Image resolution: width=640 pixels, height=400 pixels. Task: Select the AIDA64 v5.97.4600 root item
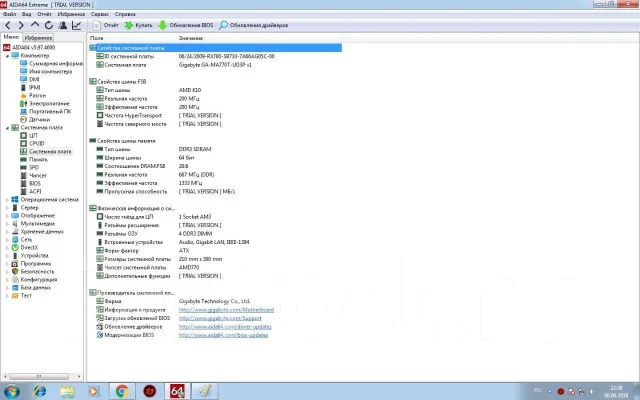pos(29,47)
